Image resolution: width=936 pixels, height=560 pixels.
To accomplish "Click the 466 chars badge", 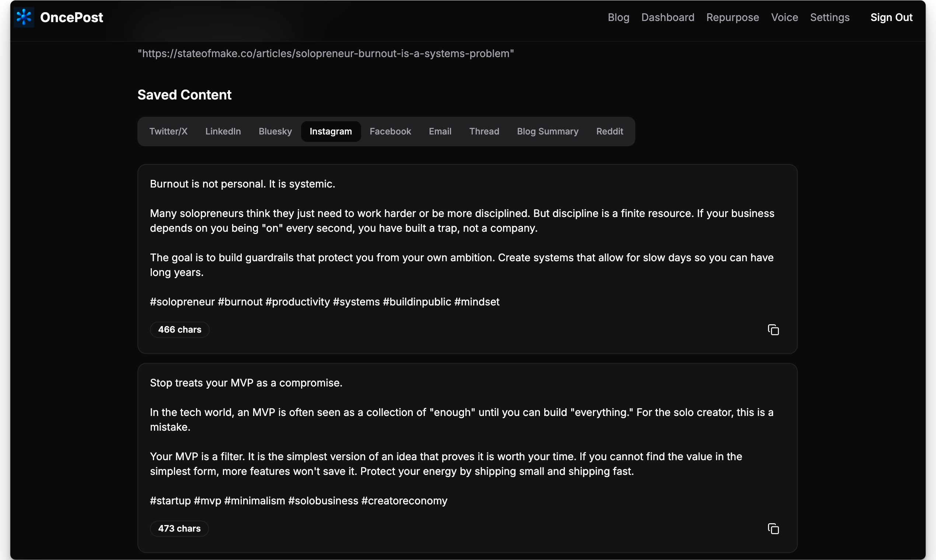I will click(180, 329).
